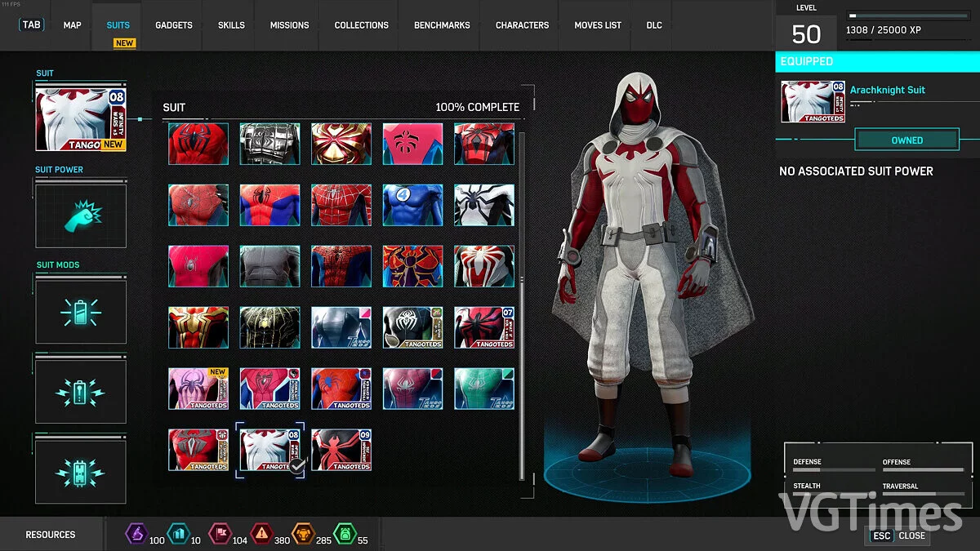Click the equipped Arachknight suit thumbnail

[x=813, y=102]
